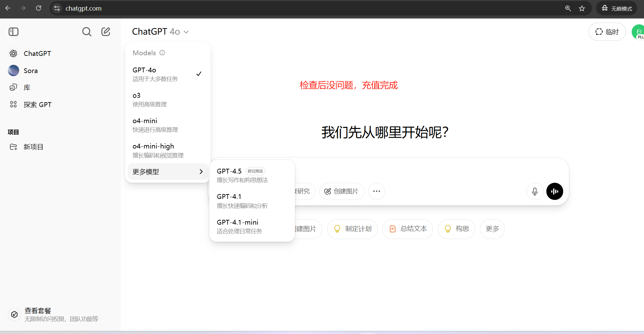Collapse the ChatGPT 4o model dropdown
The image size is (644, 334).
[x=160, y=32]
